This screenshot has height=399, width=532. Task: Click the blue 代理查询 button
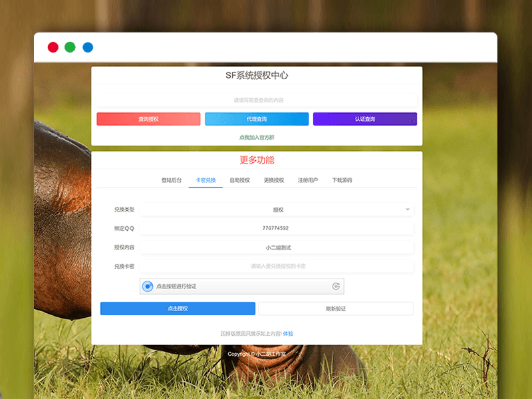257,119
